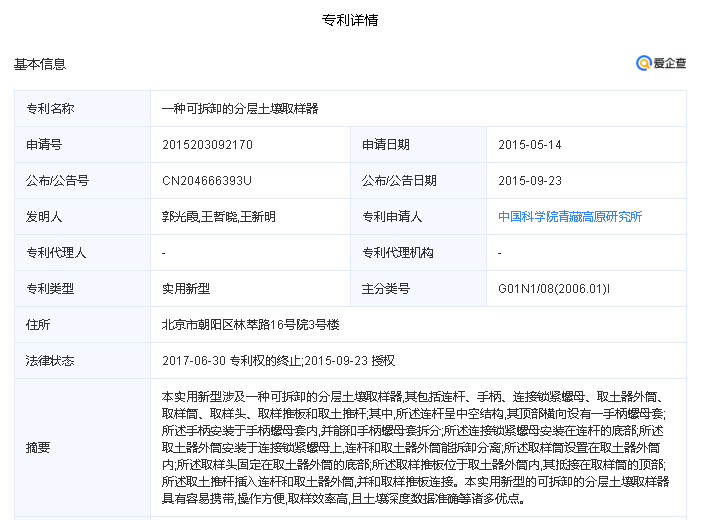723x520 pixels.
Task: Click the 专利名称 row label
Action: (x=50, y=109)
